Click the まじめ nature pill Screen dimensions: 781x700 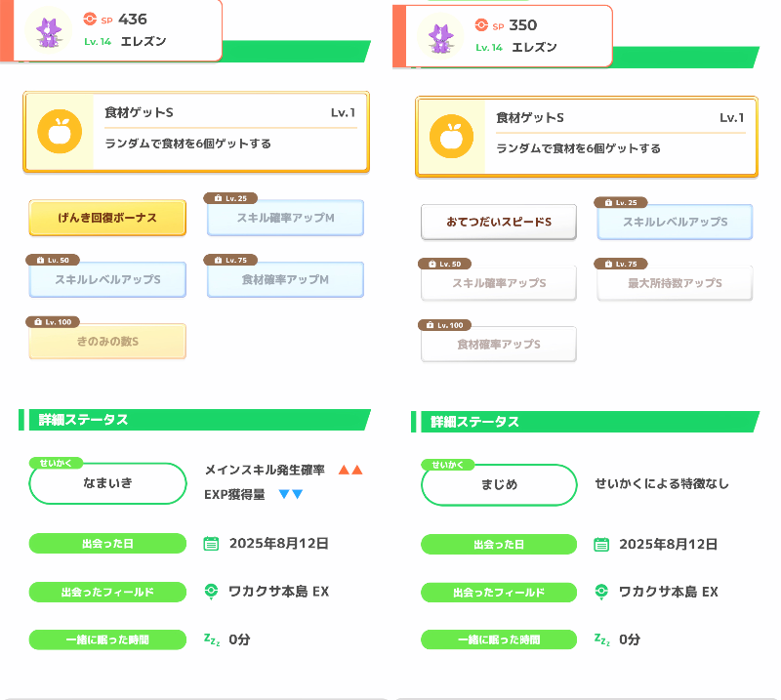coord(499,485)
